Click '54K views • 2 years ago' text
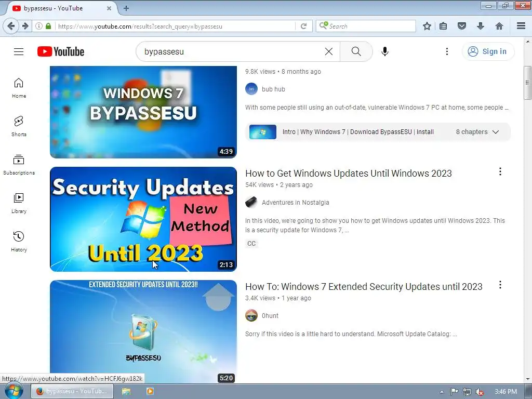This screenshot has width=532, height=399. coord(279,185)
